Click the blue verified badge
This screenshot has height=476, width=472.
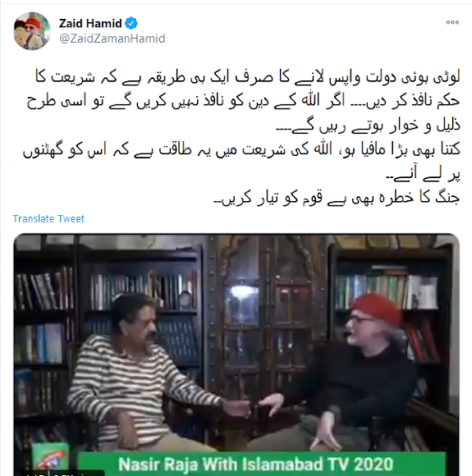(x=131, y=23)
